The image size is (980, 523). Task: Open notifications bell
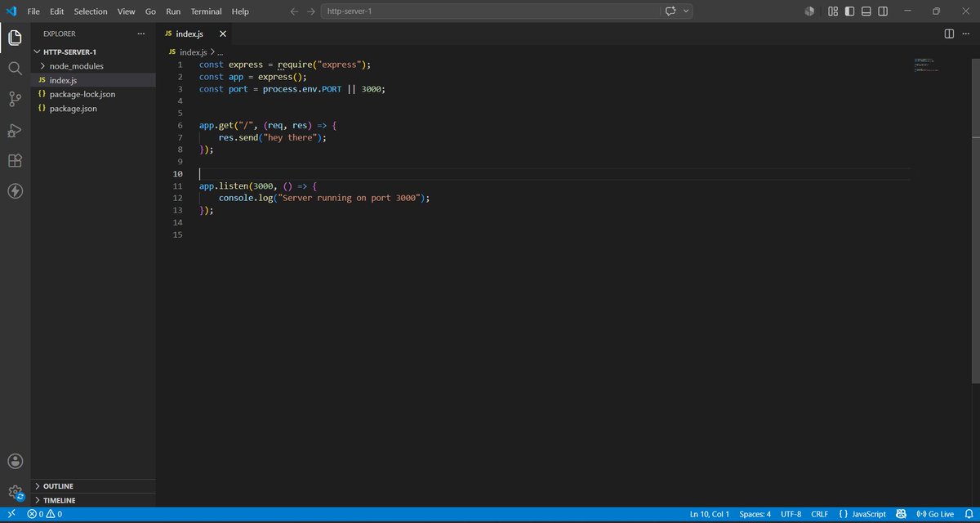click(x=968, y=514)
